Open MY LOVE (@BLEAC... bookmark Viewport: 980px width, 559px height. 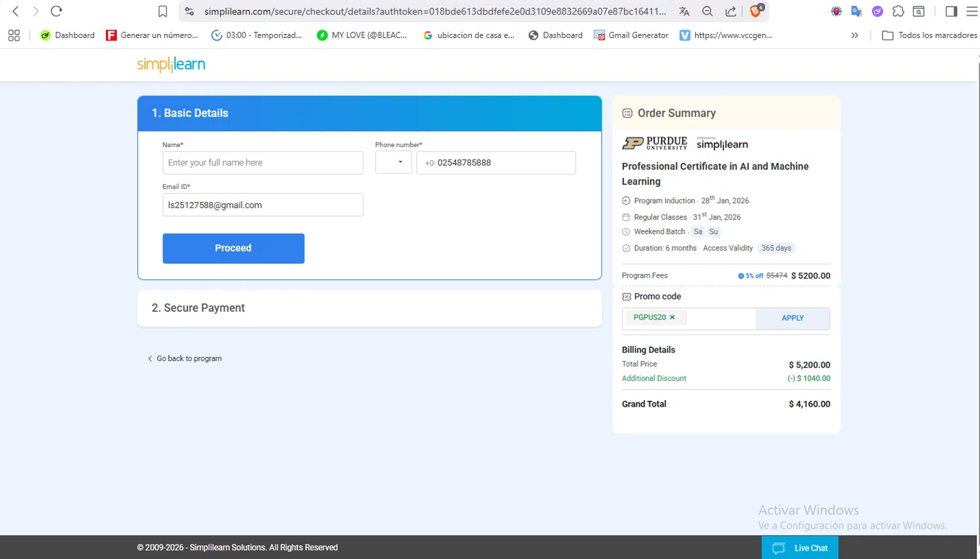(362, 35)
